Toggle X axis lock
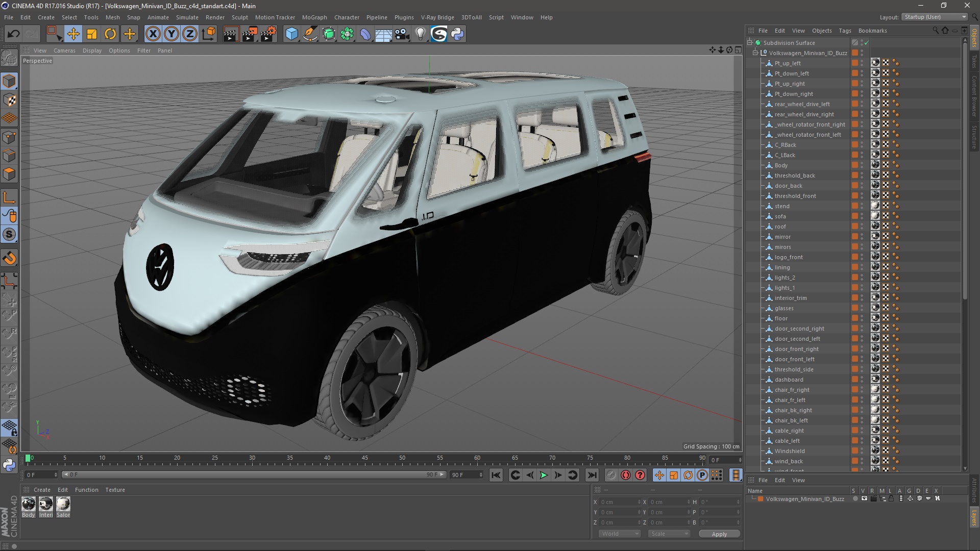The image size is (980, 551). pyautogui.click(x=153, y=34)
